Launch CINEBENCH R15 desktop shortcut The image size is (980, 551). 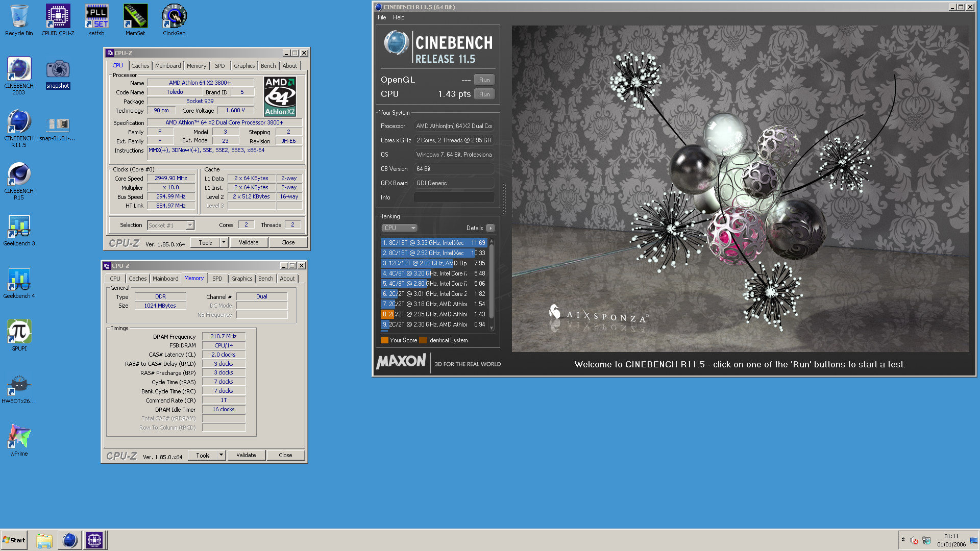19,181
